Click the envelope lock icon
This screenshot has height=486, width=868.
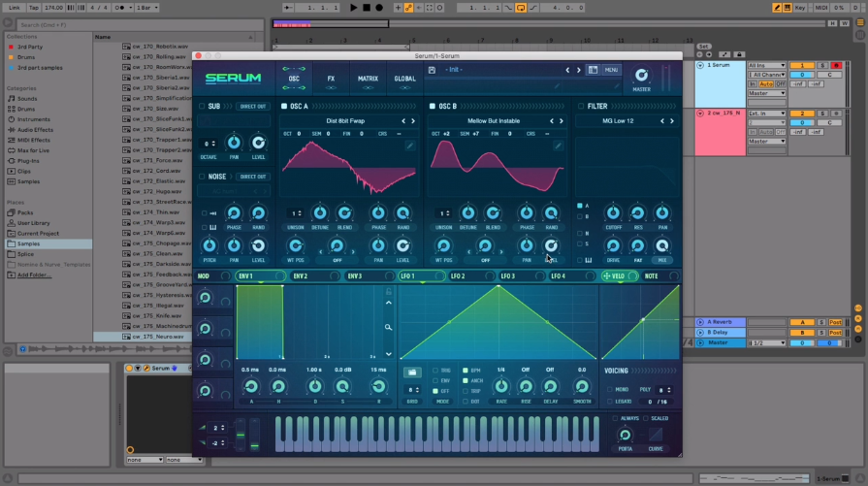(389, 291)
